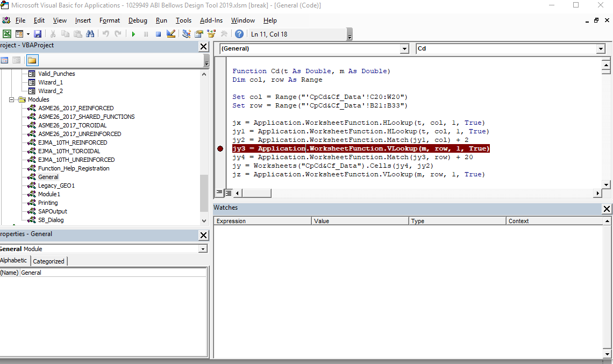613x364 pixels.
Task: Enable Design Mode via toolbar icon
Action: point(170,33)
